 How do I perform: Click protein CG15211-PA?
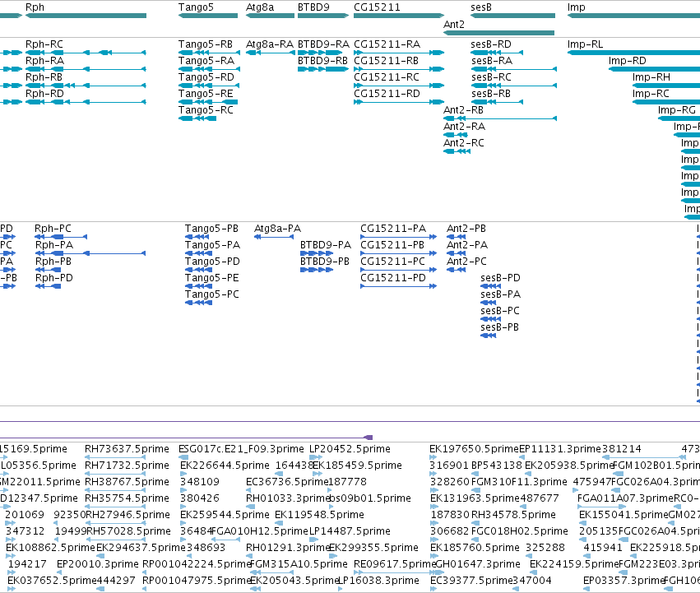[399, 237]
